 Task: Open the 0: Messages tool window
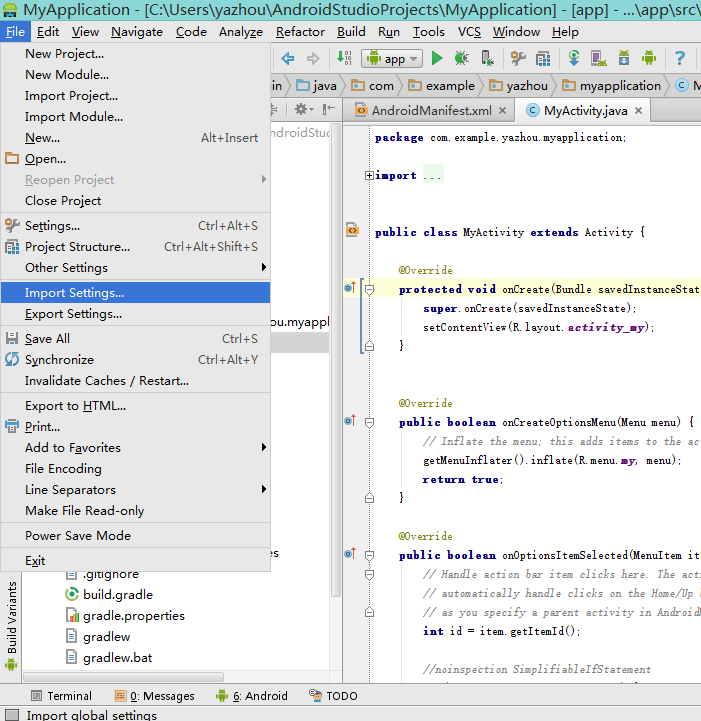click(x=154, y=696)
